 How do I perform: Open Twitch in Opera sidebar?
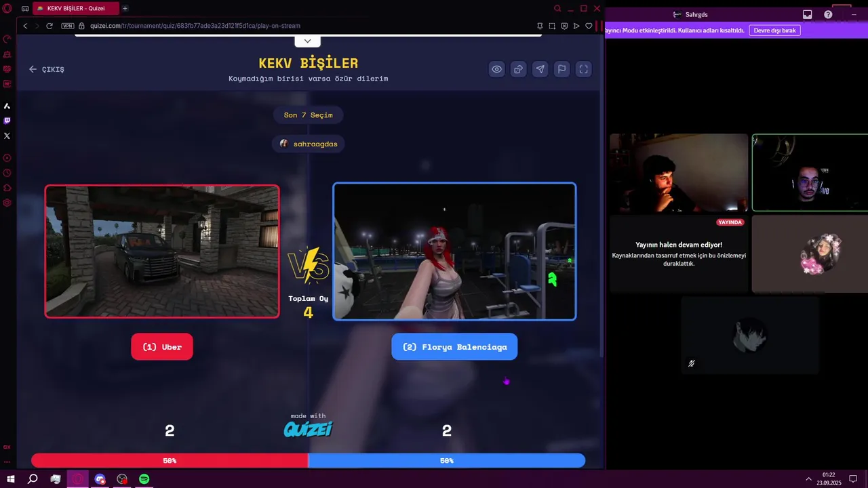click(7, 121)
